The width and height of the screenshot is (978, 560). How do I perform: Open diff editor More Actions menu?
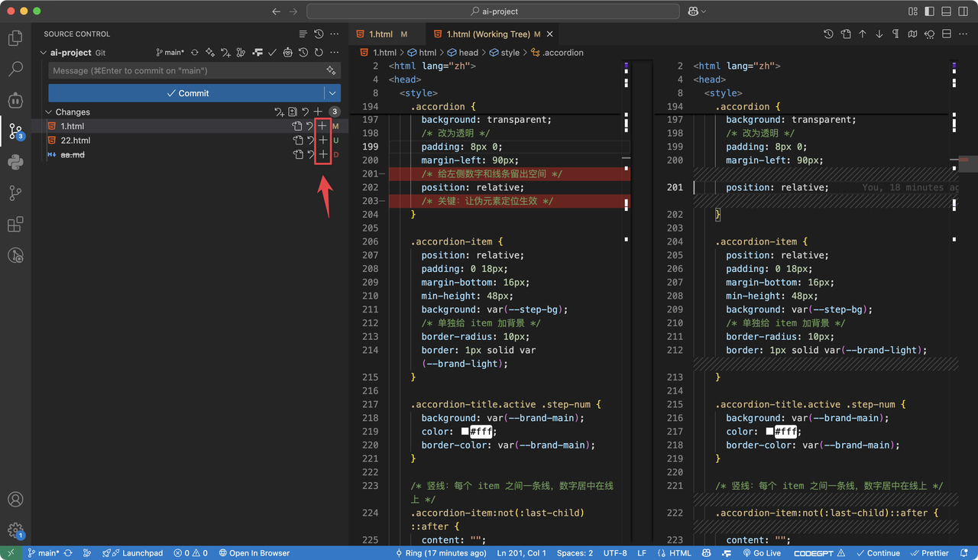tap(963, 34)
